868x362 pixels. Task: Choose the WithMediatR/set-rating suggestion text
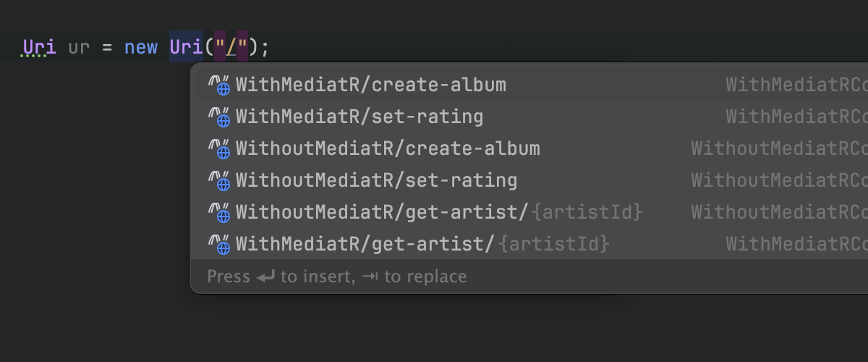[x=359, y=117]
